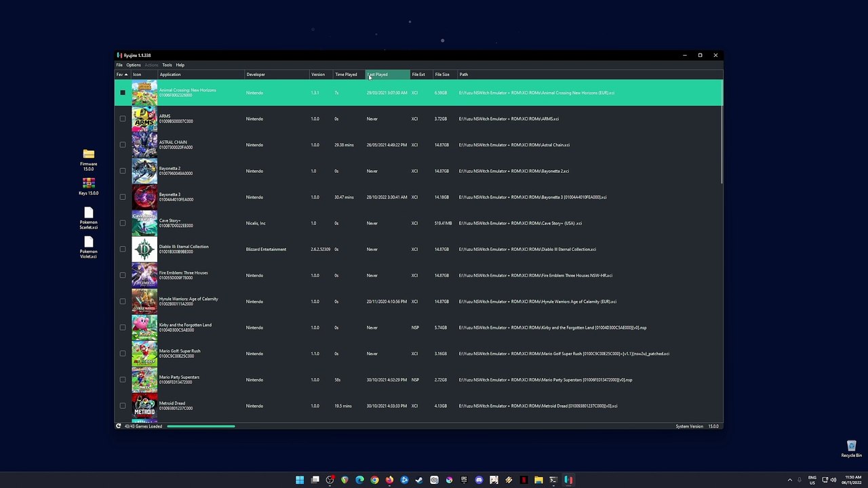Open File Explorer from the taskbar

pos(538,480)
